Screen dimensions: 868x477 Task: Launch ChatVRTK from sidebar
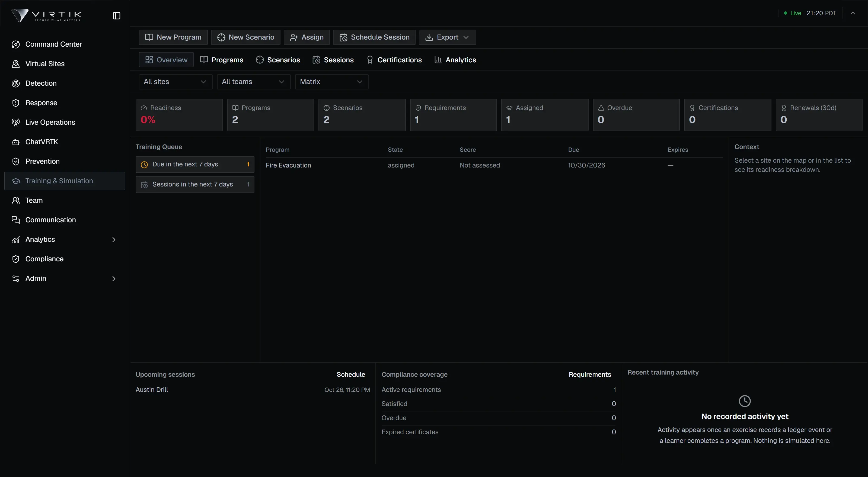(x=65, y=142)
